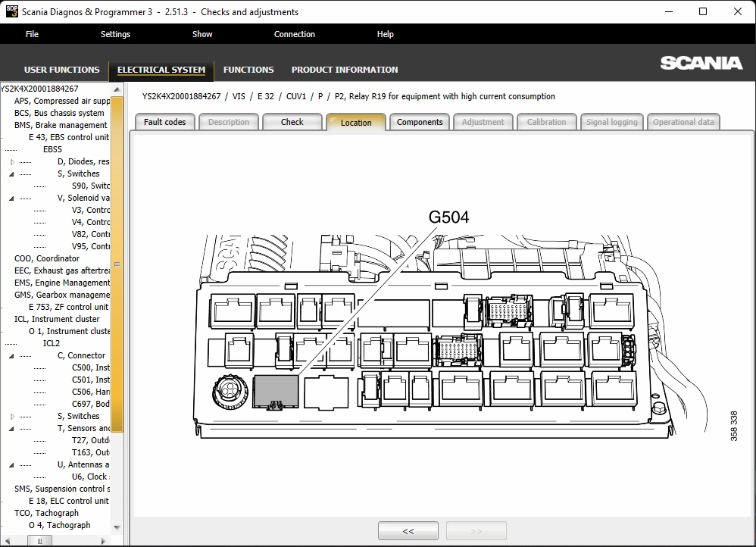This screenshot has height=547, width=756.
Task: Open the Help menu
Action: tap(385, 34)
